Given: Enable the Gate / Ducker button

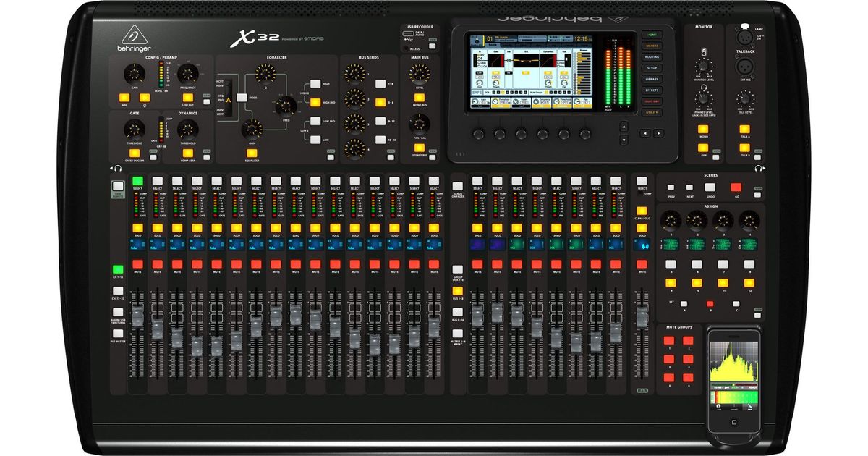Looking at the screenshot, I should (133, 153).
